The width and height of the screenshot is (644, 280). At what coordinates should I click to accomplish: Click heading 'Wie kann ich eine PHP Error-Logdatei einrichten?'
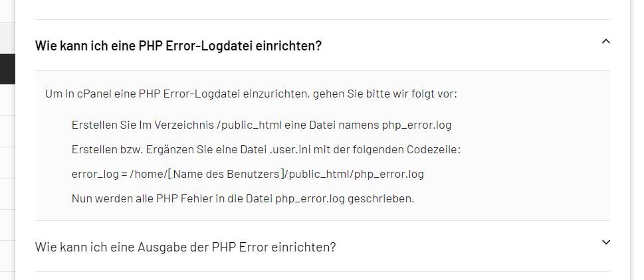[178, 46]
